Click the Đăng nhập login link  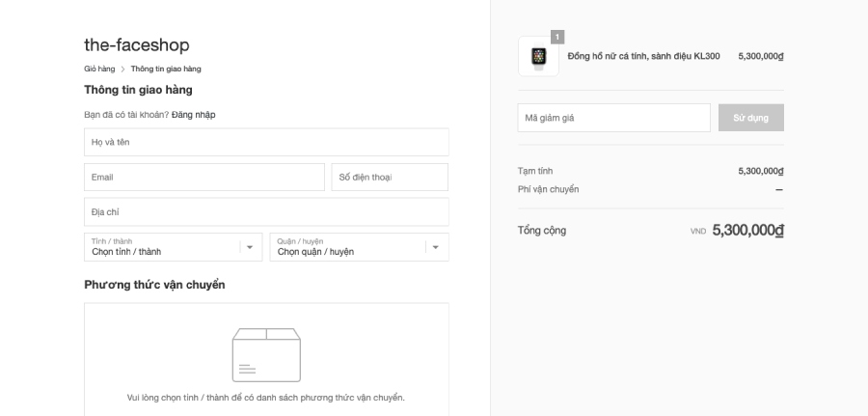pos(193,115)
